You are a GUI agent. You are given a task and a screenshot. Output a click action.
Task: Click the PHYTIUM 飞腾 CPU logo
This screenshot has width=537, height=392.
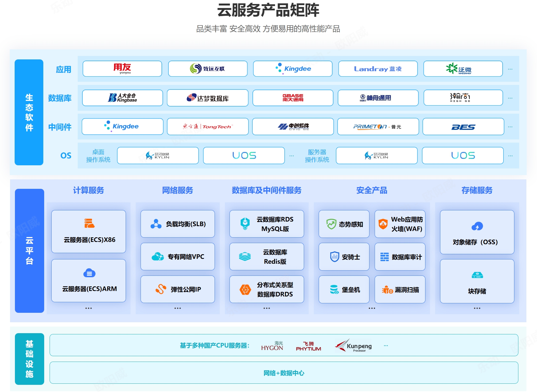308,346
